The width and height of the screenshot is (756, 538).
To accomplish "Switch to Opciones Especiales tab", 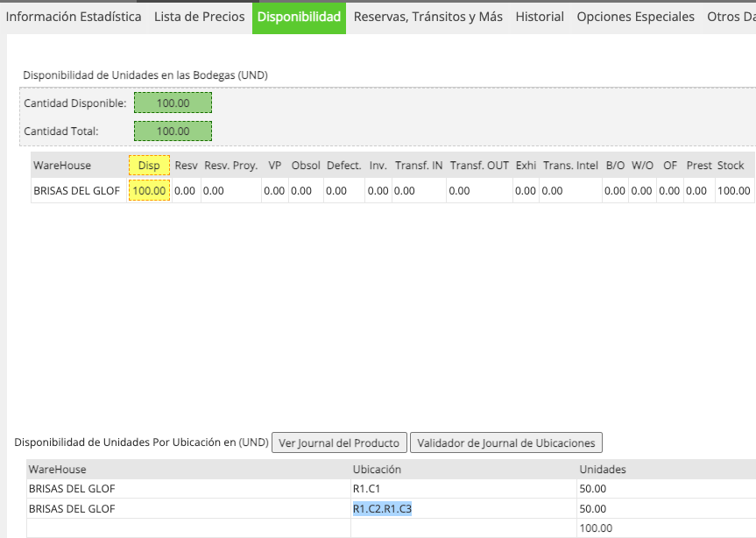I will point(635,17).
